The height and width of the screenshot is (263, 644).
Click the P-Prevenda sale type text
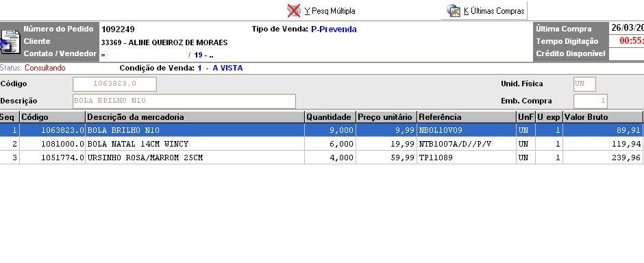point(334,29)
